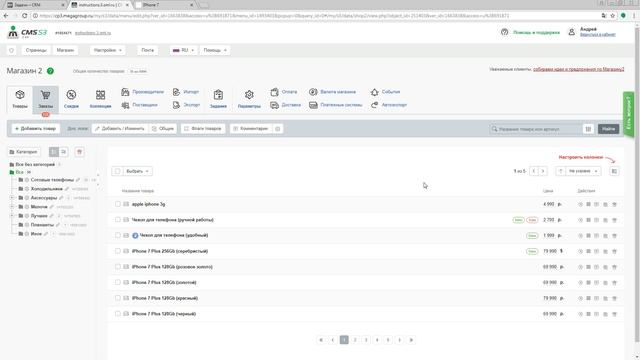Open the Настройки dropdown menu
The width and height of the screenshot is (640, 360).
pyautogui.click(x=108, y=50)
